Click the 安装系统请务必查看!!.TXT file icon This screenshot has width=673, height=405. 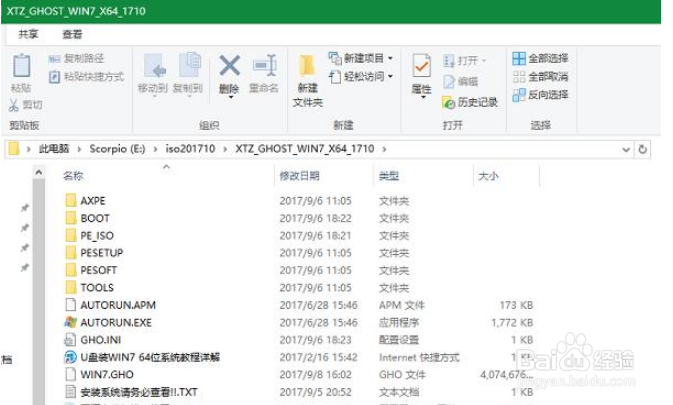(70, 392)
